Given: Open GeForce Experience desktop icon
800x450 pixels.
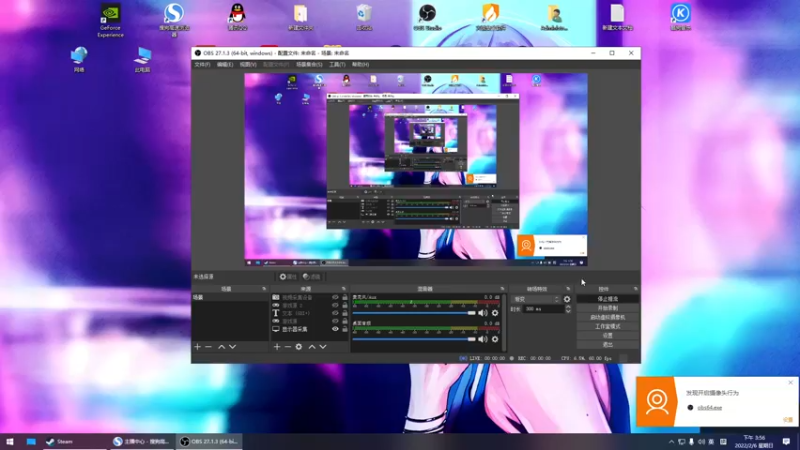Looking at the screenshot, I should coord(110,21).
